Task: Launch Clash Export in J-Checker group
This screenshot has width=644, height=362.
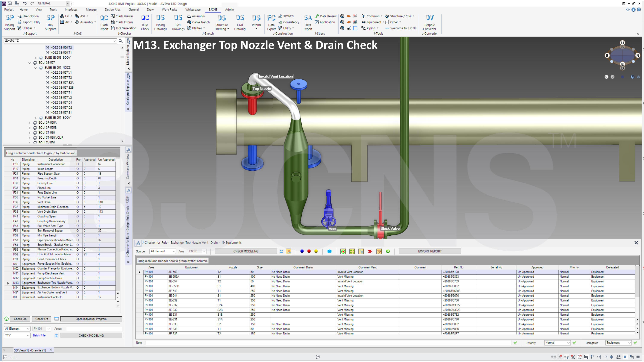Action: point(104,23)
